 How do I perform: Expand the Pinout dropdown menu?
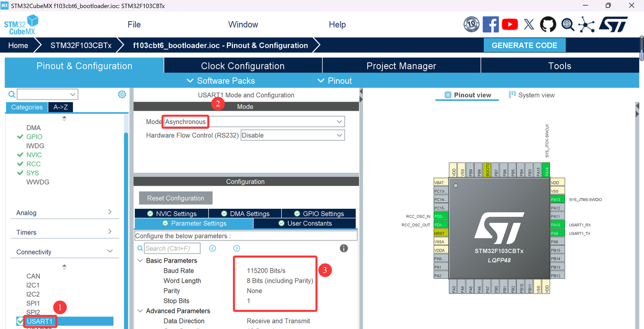coord(335,80)
